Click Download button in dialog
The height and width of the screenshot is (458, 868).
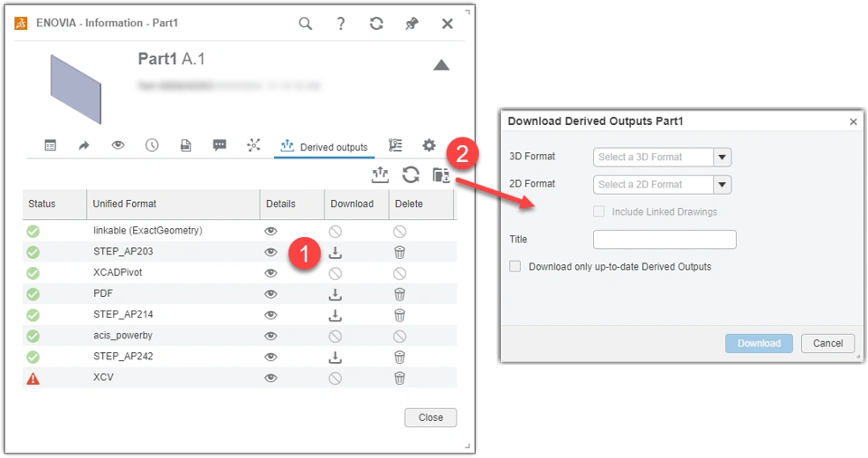click(759, 343)
